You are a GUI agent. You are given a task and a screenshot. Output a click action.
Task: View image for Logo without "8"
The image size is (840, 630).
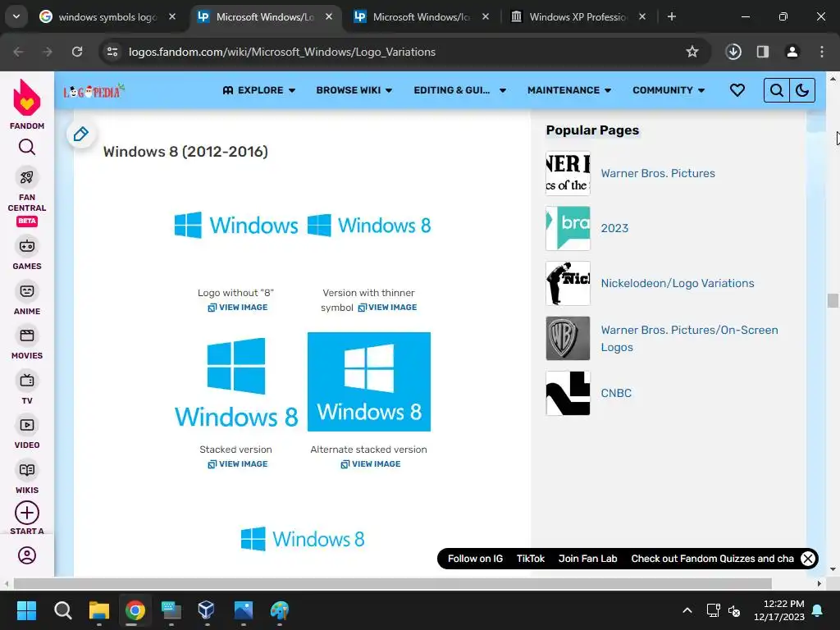[x=238, y=308]
